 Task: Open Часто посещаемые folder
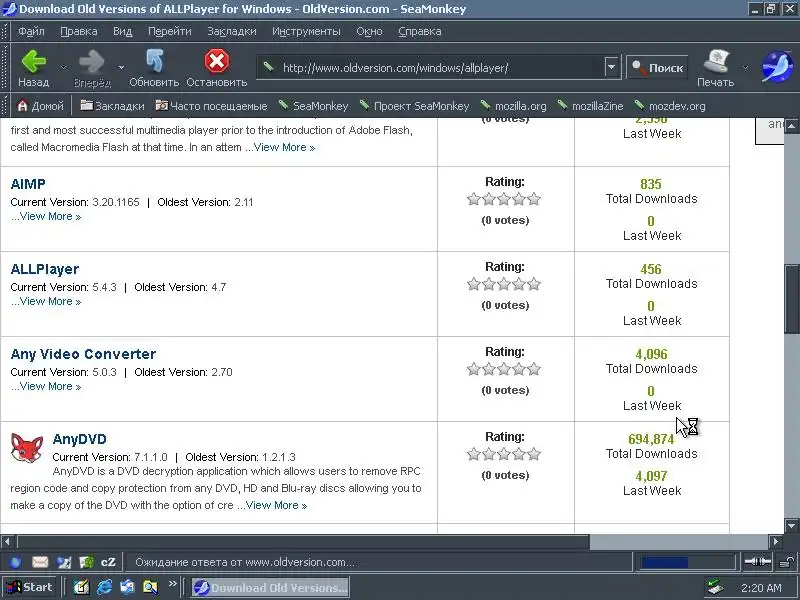click(211, 106)
